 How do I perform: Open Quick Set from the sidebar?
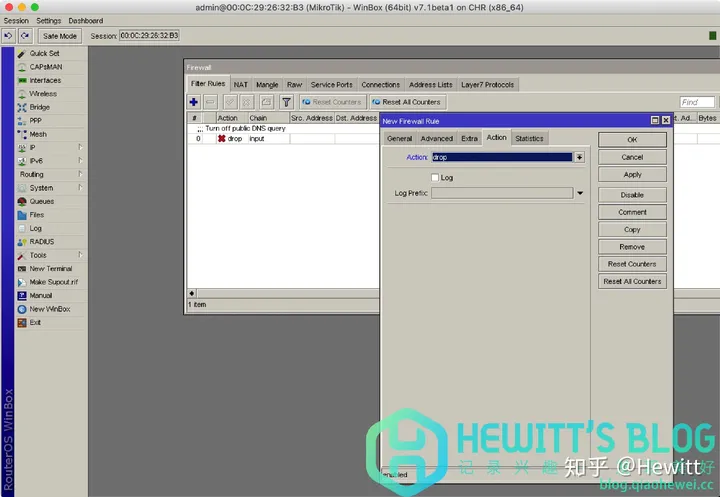pos(44,53)
